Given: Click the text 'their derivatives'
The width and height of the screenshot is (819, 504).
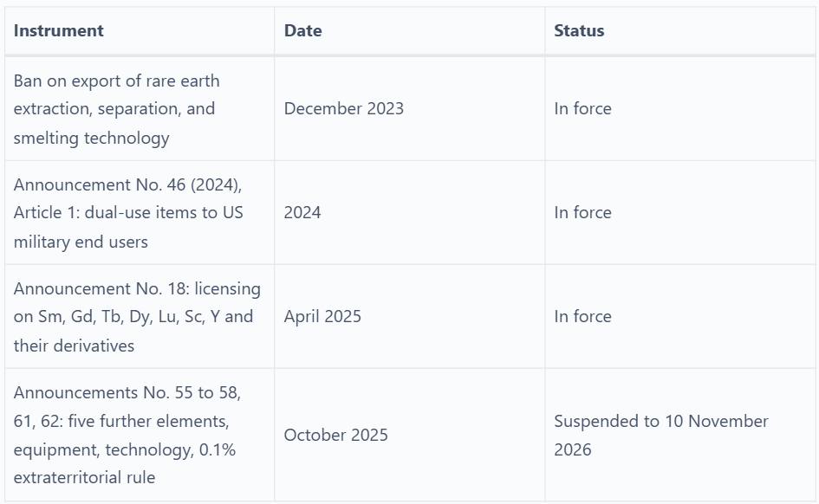Looking at the screenshot, I should click(x=74, y=346).
